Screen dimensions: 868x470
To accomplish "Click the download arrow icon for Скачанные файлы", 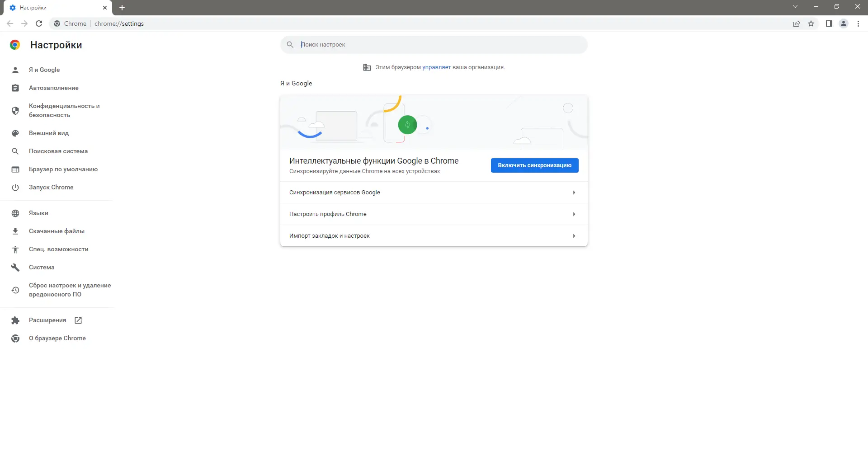I will tap(15, 231).
